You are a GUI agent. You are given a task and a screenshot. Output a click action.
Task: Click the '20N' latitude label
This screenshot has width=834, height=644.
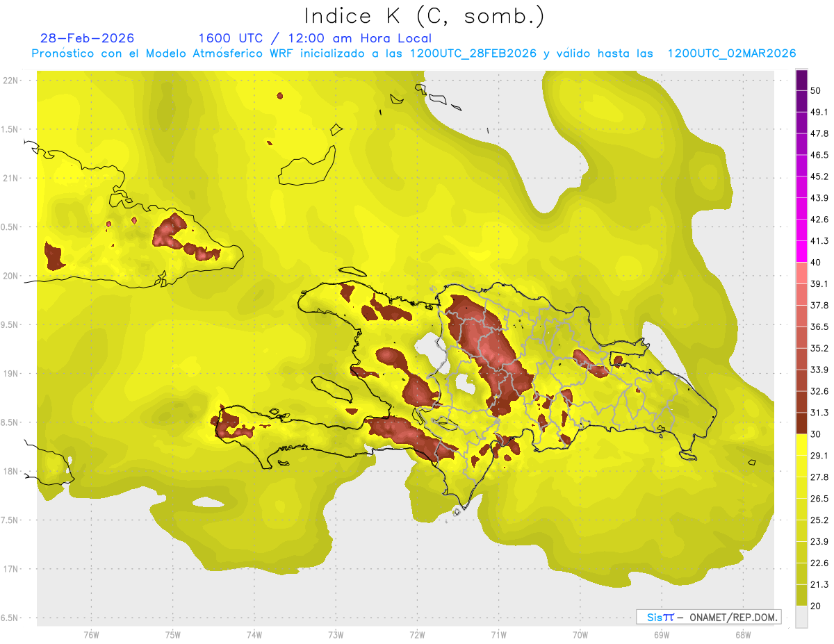(10, 276)
